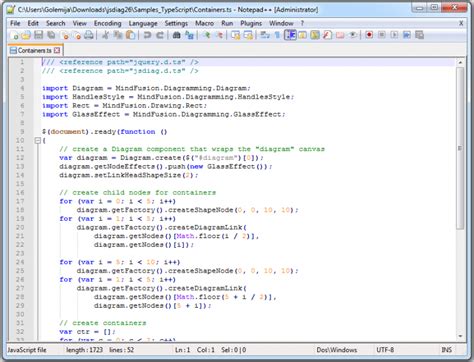Start macro recording with the red dot icon
The height and width of the screenshot is (362, 474).
click(369, 35)
